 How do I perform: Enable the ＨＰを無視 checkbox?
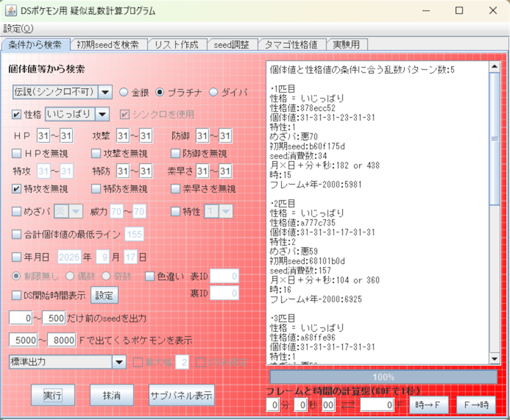17,154
